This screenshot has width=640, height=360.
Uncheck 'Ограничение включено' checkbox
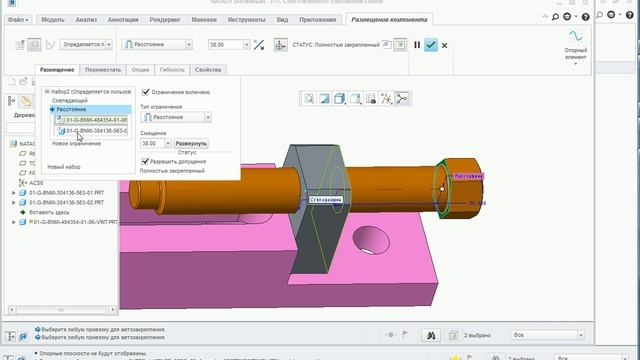146,92
